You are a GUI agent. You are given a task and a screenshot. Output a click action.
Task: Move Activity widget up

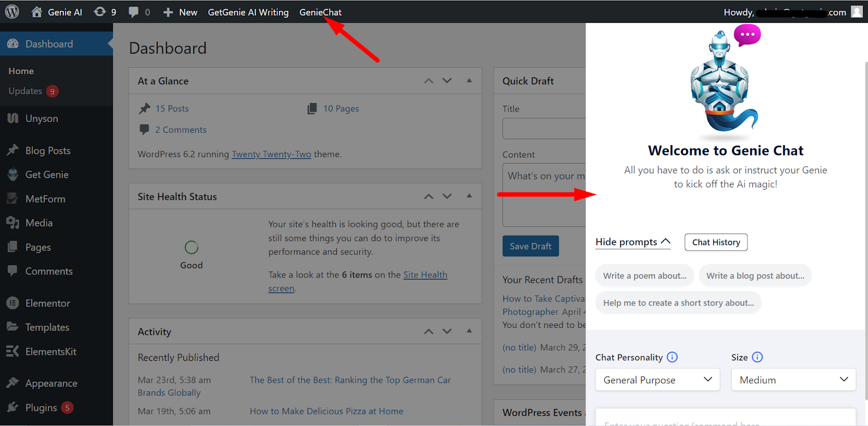click(x=429, y=331)
